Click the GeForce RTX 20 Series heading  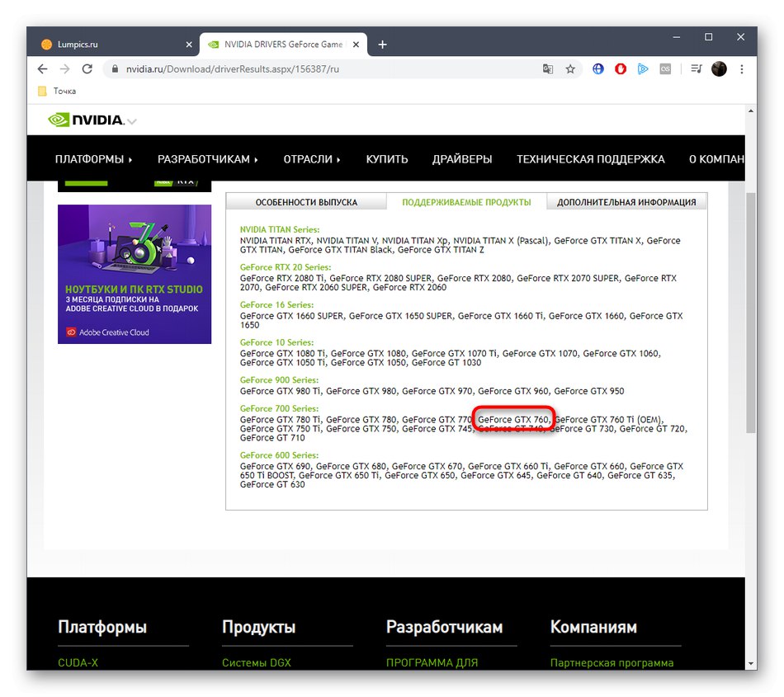point(285,266)
